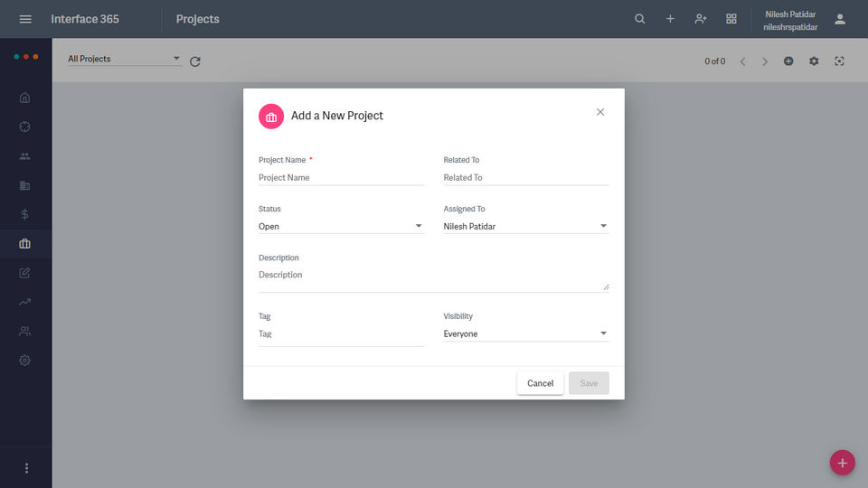Open the user profile avatar icon
The width and height of the screenshot is (868, 488).
pos(840,19)
